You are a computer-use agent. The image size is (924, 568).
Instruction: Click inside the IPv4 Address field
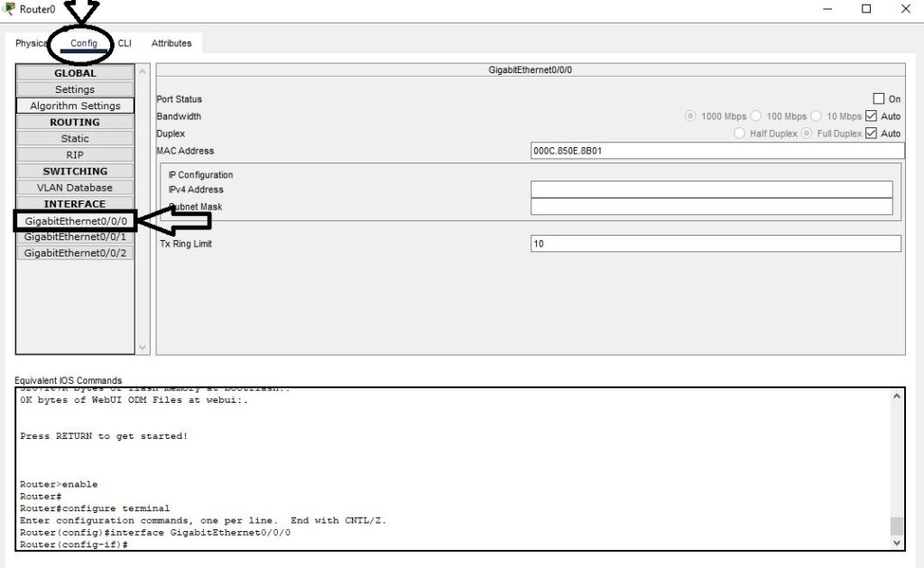pos(713,190)
